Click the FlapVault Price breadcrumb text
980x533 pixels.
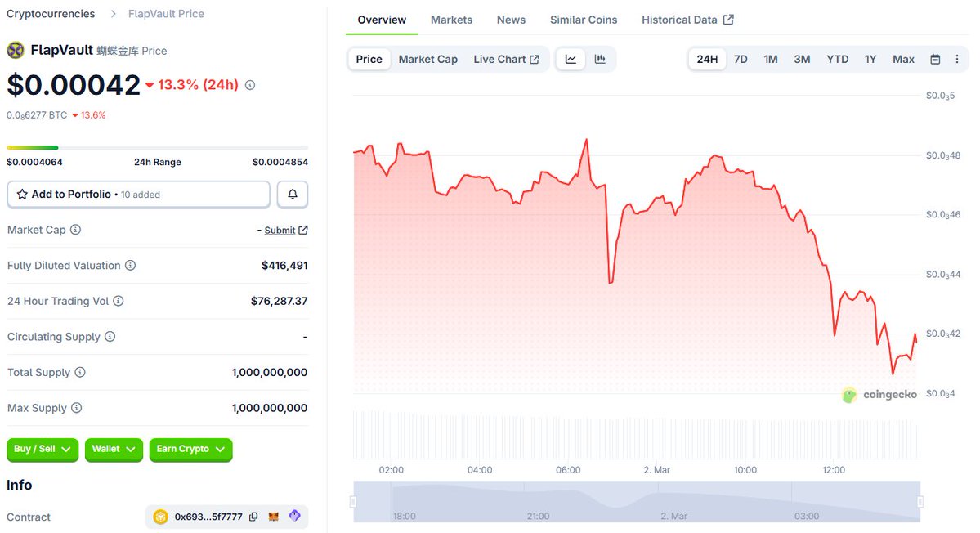pos(166,14)
